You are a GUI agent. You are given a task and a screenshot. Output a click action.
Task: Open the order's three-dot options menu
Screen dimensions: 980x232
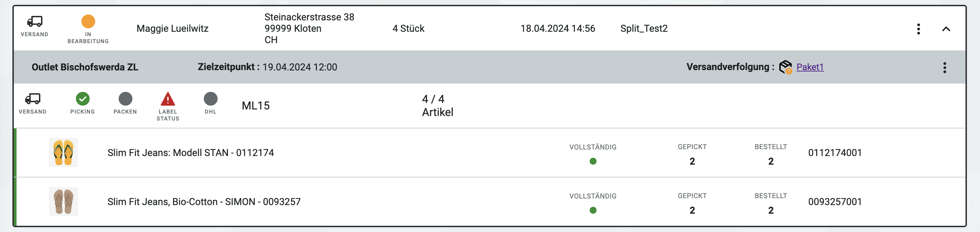918,29
